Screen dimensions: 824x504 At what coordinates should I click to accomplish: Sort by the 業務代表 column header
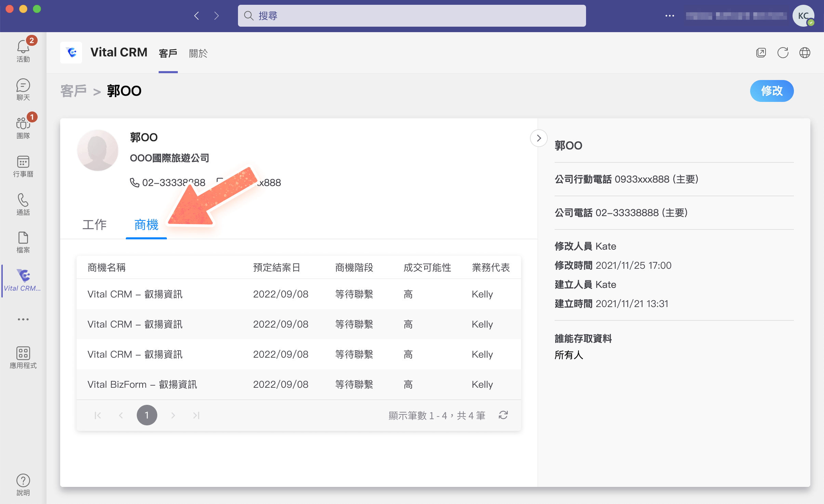pos(491,267)
